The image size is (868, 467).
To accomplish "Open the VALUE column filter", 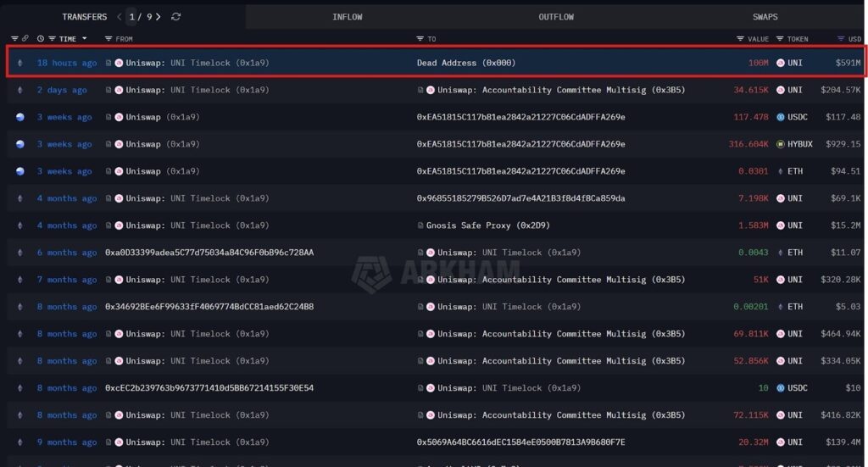I will coord(740,39).
